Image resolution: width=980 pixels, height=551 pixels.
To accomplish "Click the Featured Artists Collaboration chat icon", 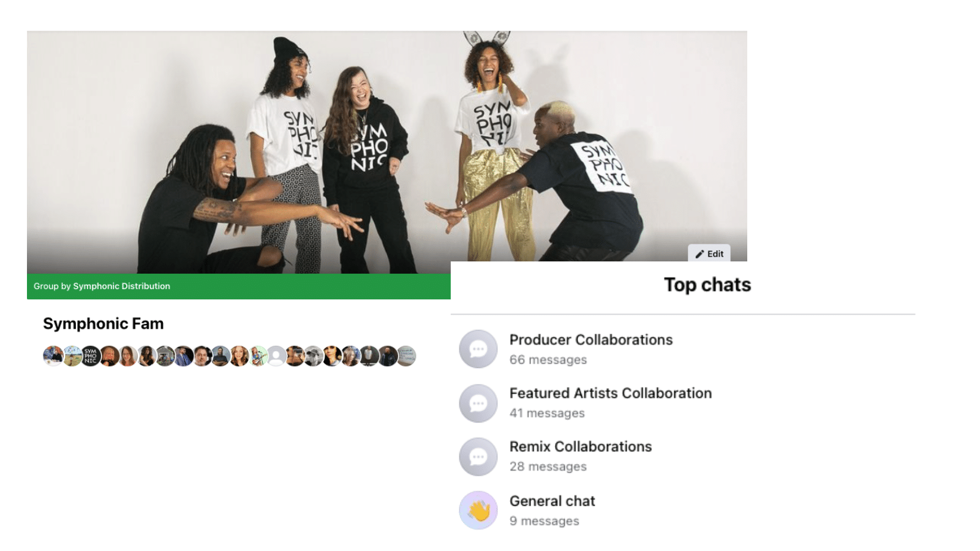I will [x=478, y=403].
